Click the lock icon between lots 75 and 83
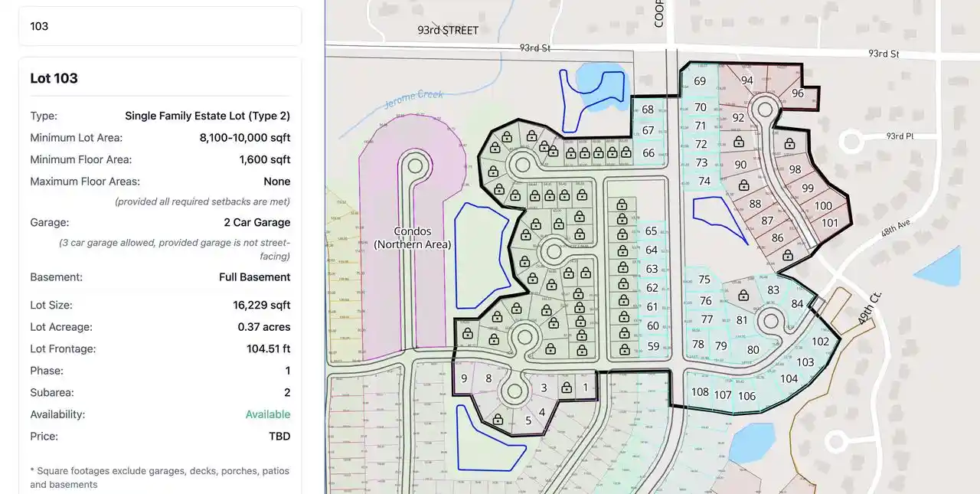 pyautogui.click(x=743, y=295)
